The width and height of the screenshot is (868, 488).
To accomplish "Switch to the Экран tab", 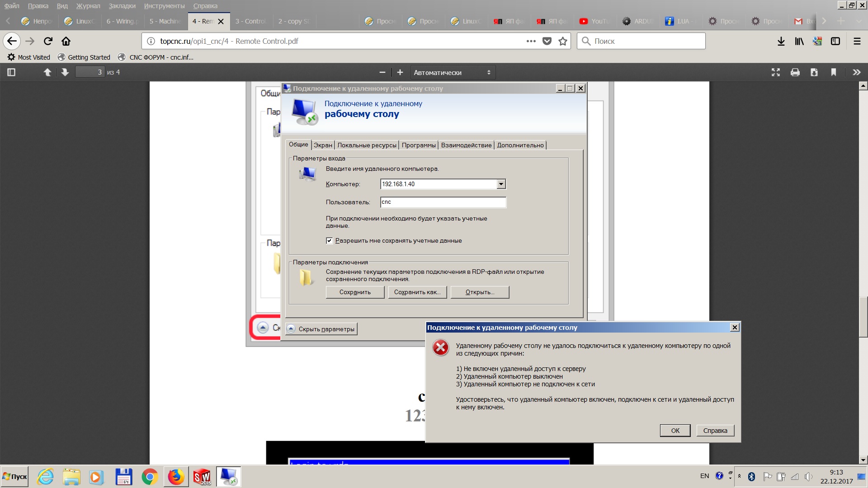I will point(323,145).
